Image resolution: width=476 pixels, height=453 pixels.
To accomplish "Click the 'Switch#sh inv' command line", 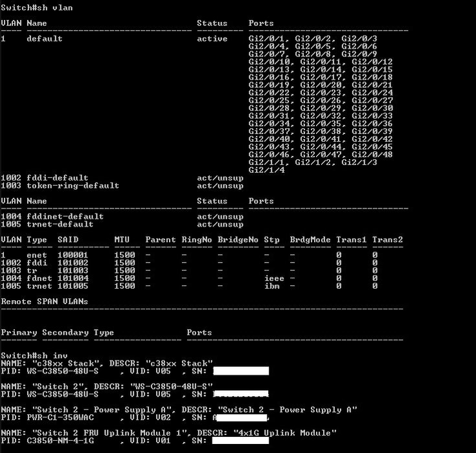I will 34,355.
